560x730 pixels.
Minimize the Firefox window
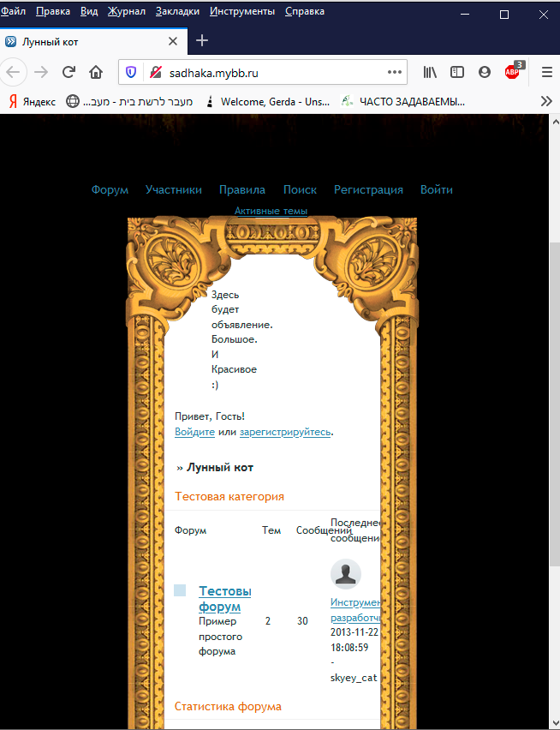(465, 15)
